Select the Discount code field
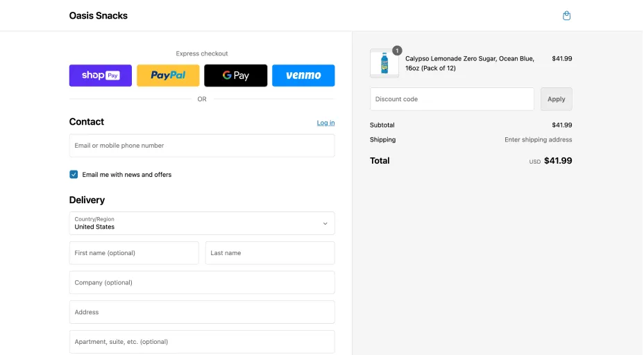Screen dimensions: 644x355 click(452, 99)
